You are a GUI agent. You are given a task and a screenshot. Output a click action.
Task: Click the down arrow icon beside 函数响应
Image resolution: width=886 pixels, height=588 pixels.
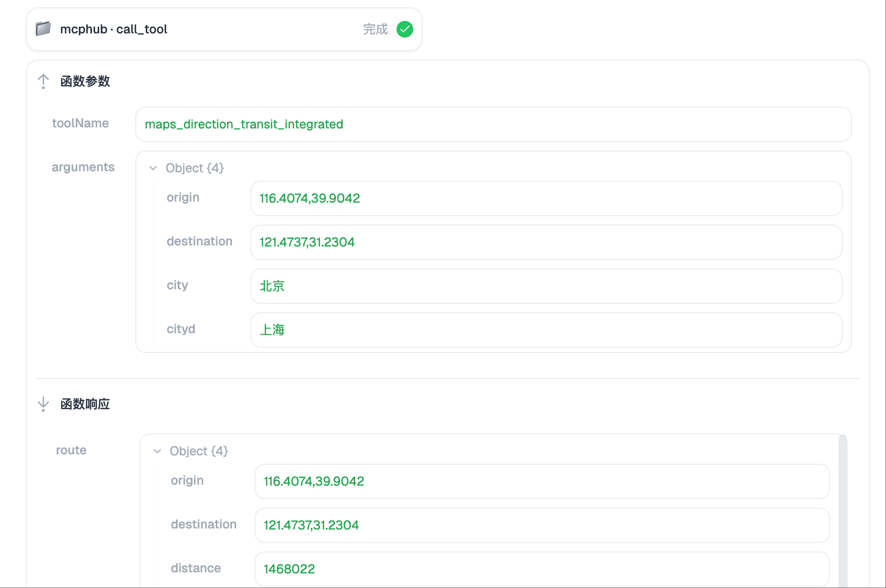[43, 404]
